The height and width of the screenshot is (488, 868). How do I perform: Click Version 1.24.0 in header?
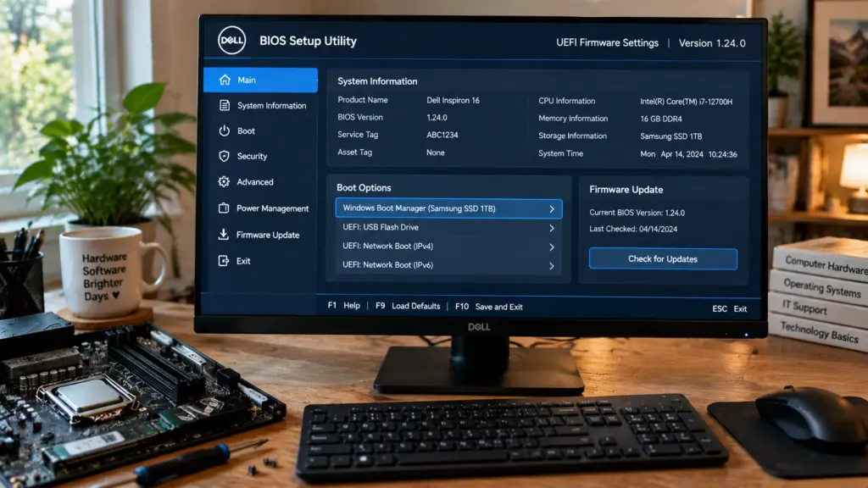(712, 42)
